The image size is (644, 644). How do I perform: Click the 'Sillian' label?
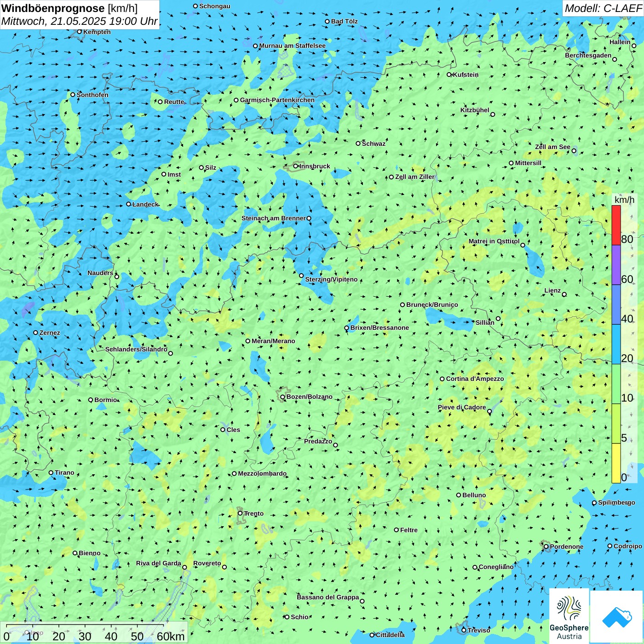pos(485,322)
